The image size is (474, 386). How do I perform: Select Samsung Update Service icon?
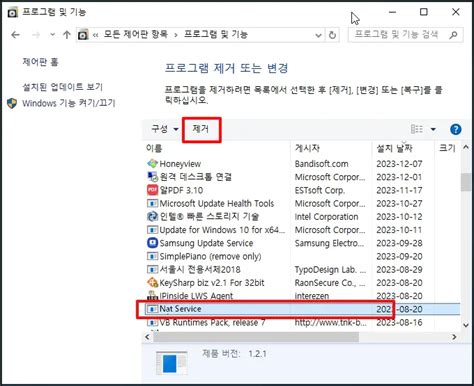(152, 243)
